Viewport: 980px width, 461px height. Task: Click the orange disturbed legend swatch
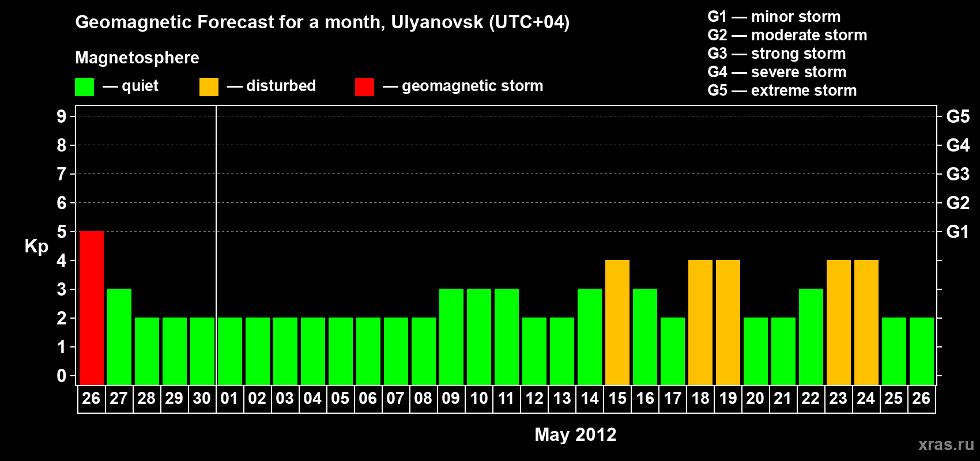coord(209,87)
